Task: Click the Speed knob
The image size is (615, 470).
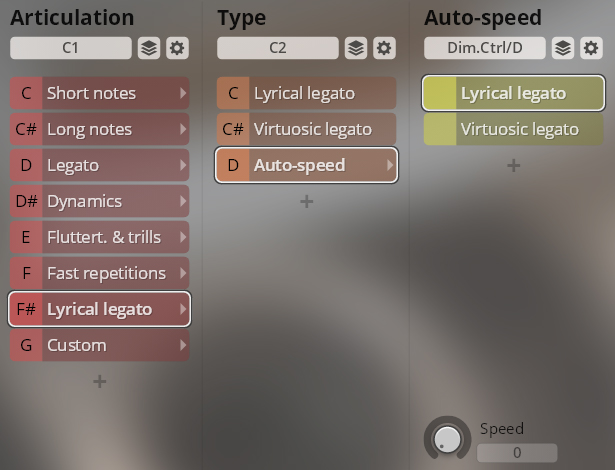Action: coord(448,438)
